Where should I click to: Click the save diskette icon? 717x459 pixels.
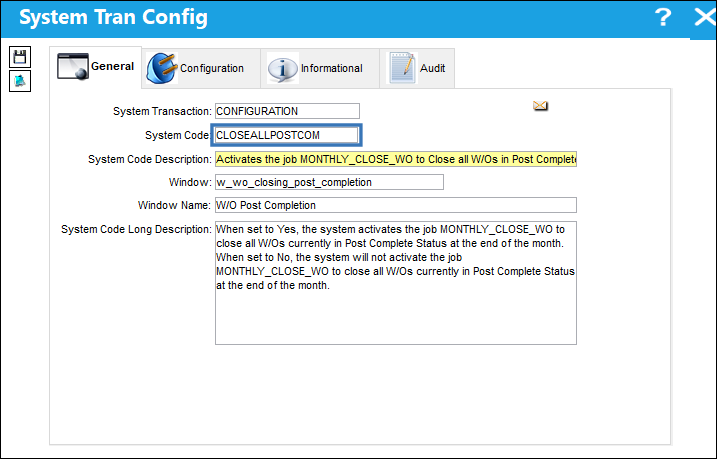(x=20, y=57)
